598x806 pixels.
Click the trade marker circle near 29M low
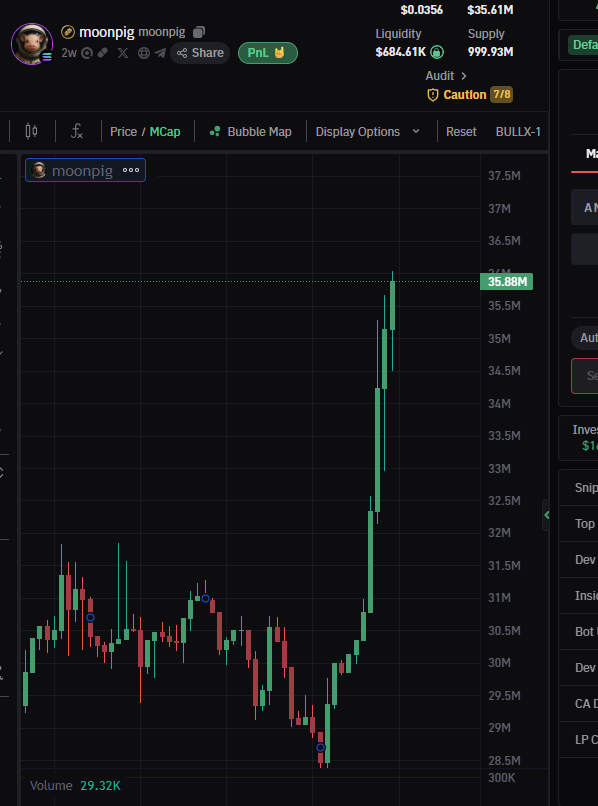320,747
